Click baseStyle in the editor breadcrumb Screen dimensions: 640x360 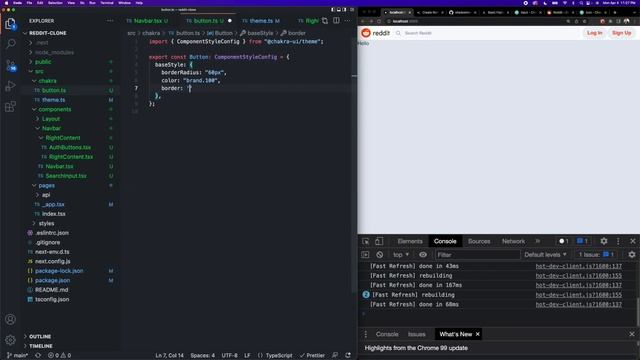tap(260, 33)
